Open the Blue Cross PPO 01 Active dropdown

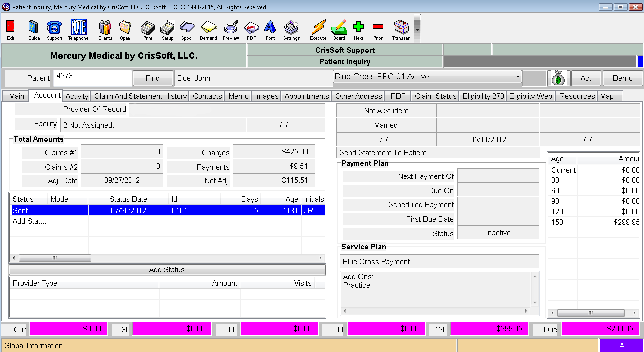point(518,76)
